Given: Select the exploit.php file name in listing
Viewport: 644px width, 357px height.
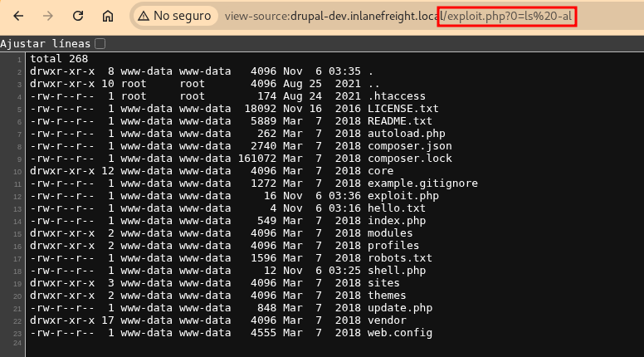Looking at the screenshot, I should [402, 196].
